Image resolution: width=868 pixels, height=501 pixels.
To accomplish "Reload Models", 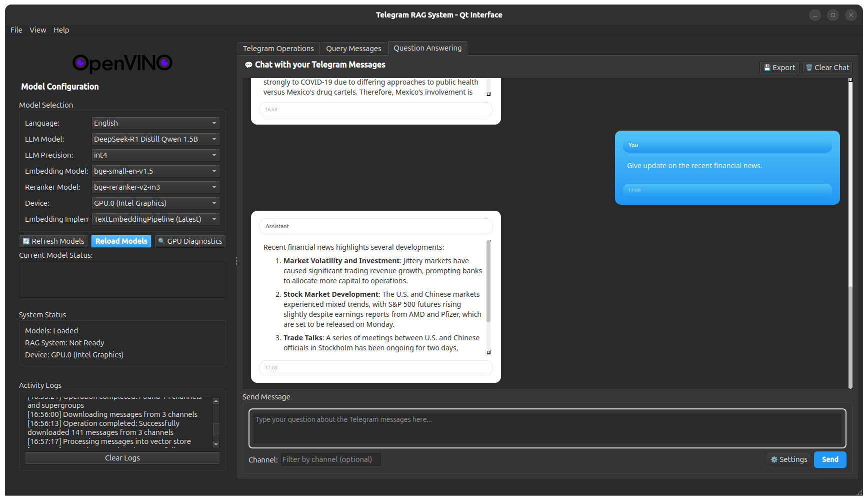I will point(121,241).
